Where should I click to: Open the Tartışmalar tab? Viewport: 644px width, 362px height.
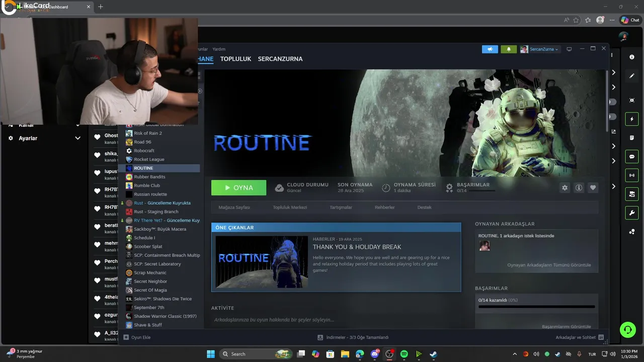tap(341, 207)
